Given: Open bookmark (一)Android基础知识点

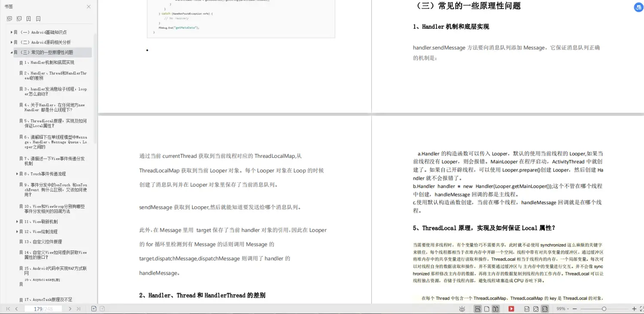Looking at the screenshot, I should tap(43, 32).
